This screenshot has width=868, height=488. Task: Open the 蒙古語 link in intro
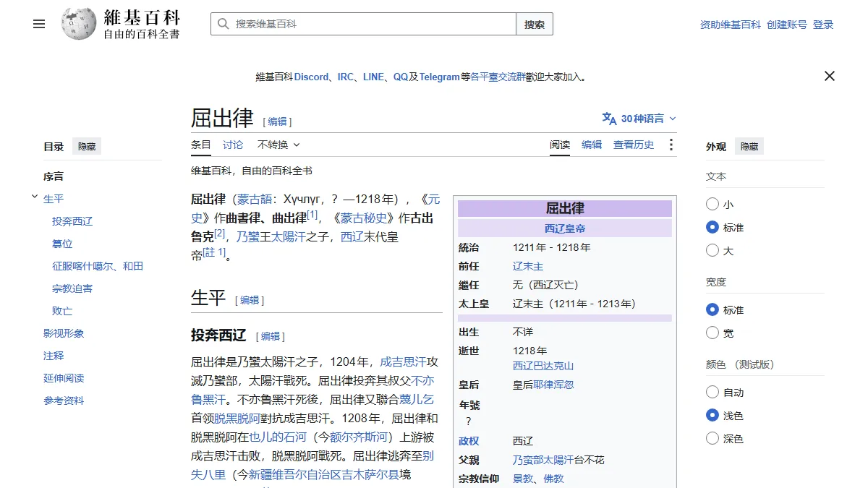pos(253,199)
